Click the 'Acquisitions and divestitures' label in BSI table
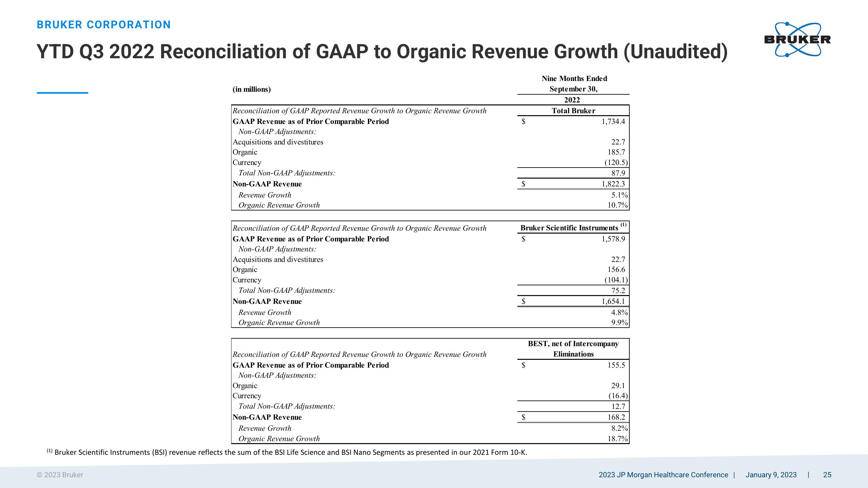868x488 pixels. [278, 260]
